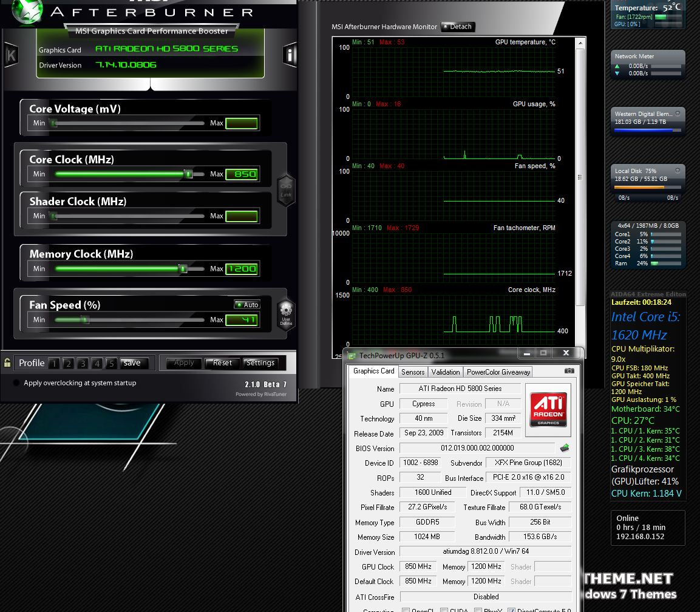Click the Fan Speed slider handle
This screenshot has width=700, height=612.
[x=85, y=319]
